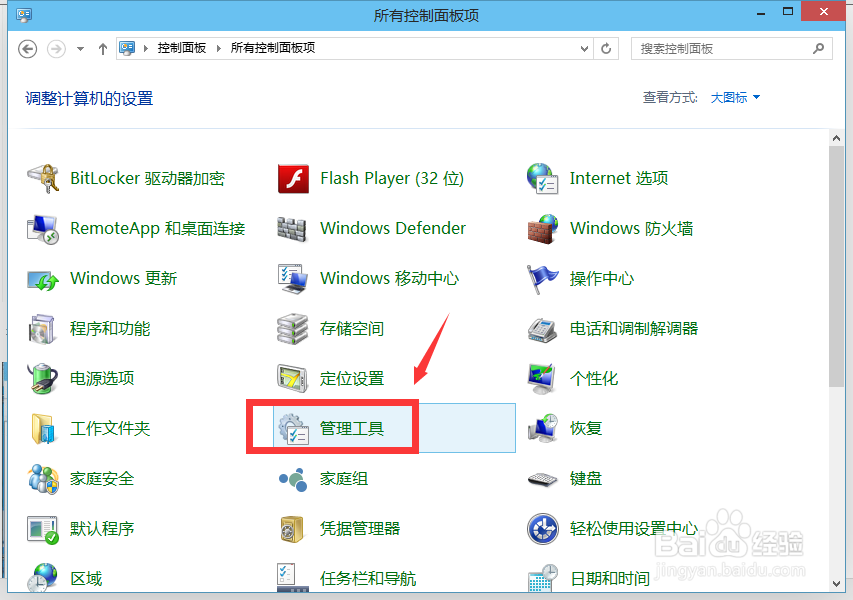The width and height of the screenshot is (853, 600).
Task: Click the vertical scrollbar thumb
Action: [836, 267]
